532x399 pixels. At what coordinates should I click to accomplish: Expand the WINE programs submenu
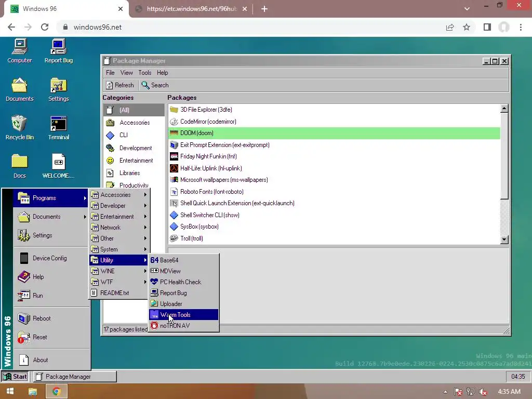(x=119, y=271)
